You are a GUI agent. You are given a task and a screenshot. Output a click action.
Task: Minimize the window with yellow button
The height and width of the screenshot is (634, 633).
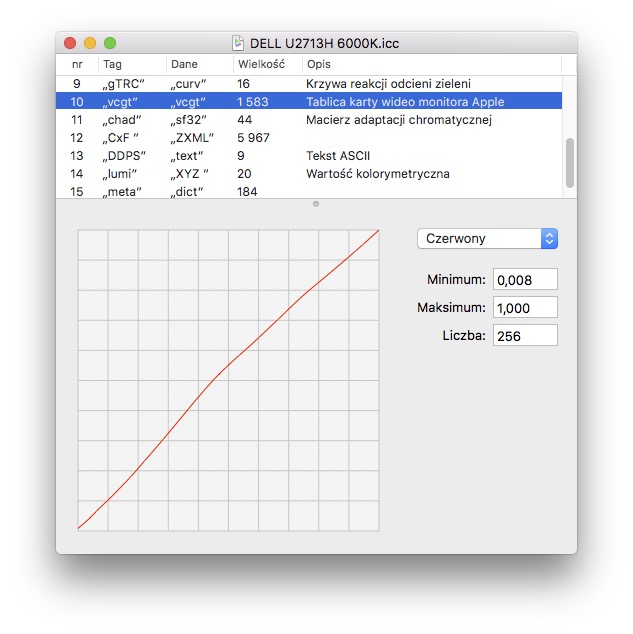[x=90, y=43]
